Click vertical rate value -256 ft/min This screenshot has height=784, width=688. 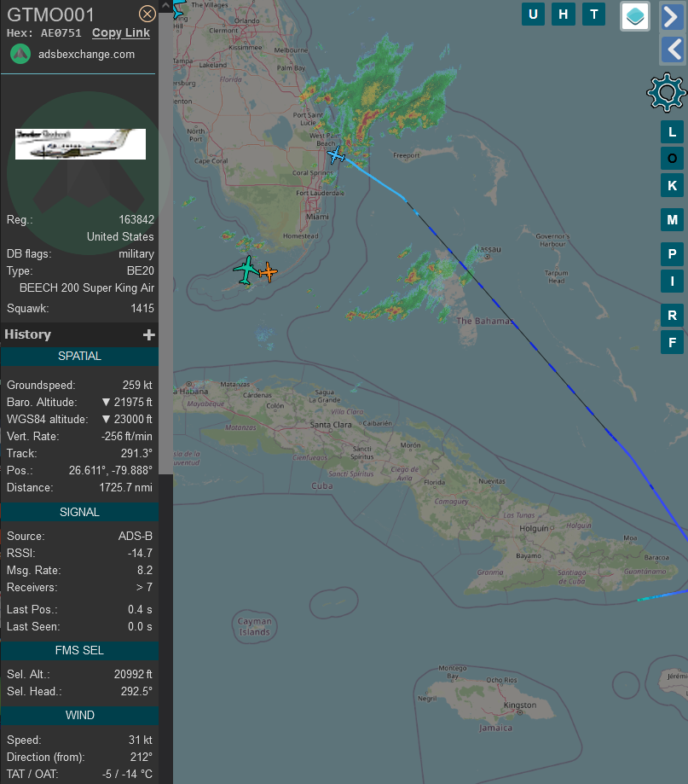[x=127, y=436]
